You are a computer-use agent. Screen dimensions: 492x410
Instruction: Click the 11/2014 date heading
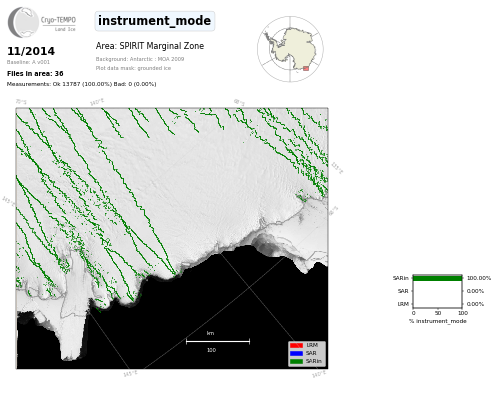(31, 51)
